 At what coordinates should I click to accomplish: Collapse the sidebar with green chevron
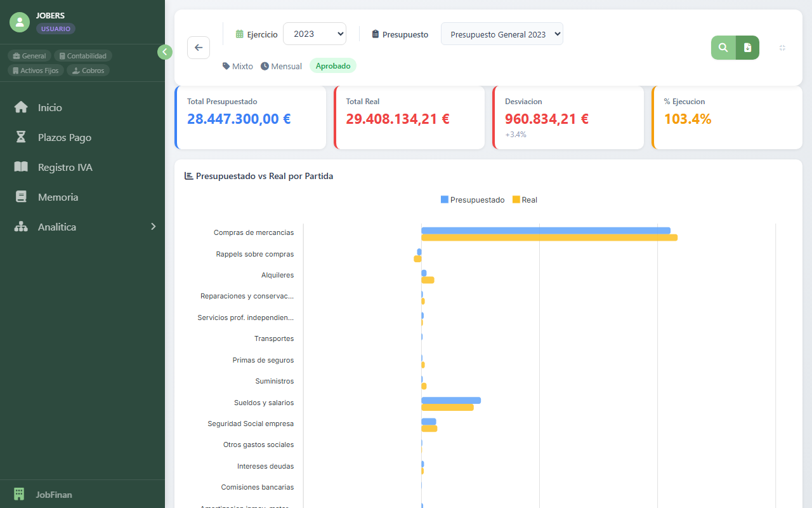[165, 52]
